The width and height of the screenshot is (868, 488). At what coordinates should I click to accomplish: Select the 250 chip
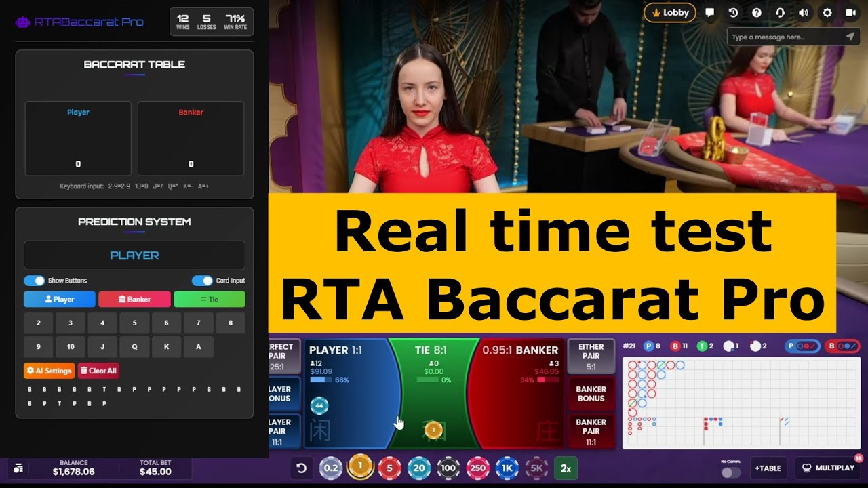478,468
